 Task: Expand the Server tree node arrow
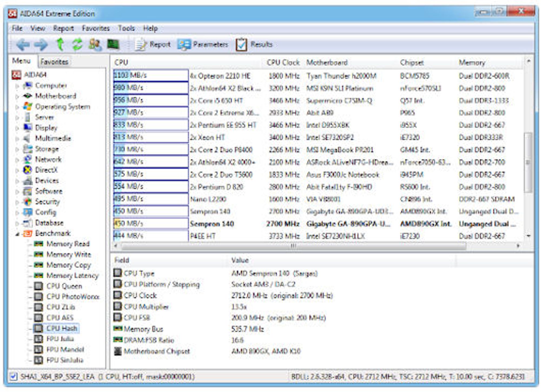pos(17,118)
